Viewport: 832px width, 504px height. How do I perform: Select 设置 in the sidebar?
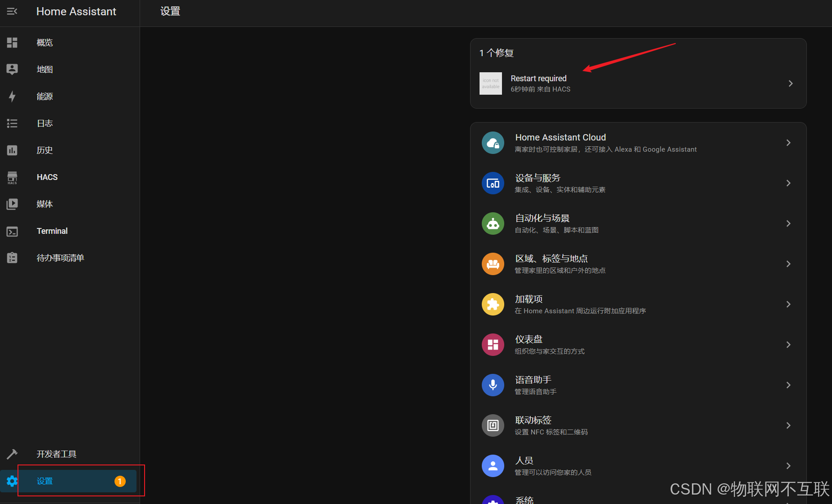tap(69, 481)
